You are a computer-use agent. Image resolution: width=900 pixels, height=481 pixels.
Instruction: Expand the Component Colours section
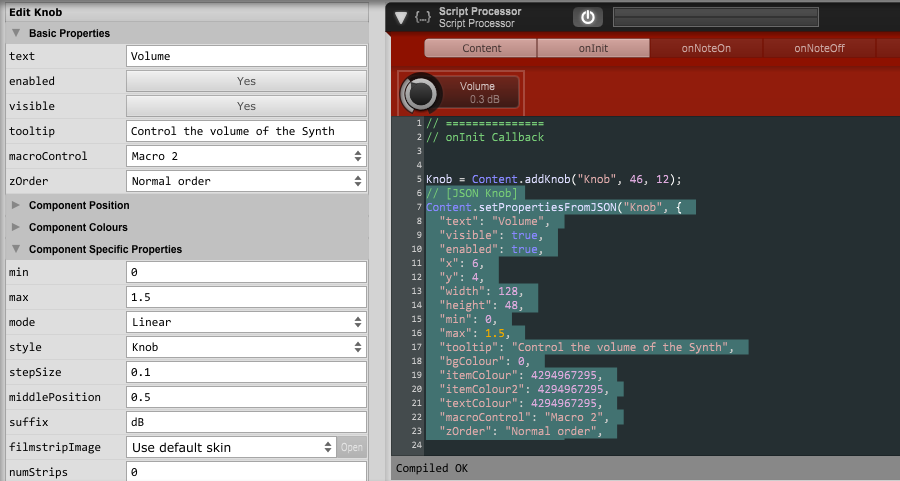[16, 227]
